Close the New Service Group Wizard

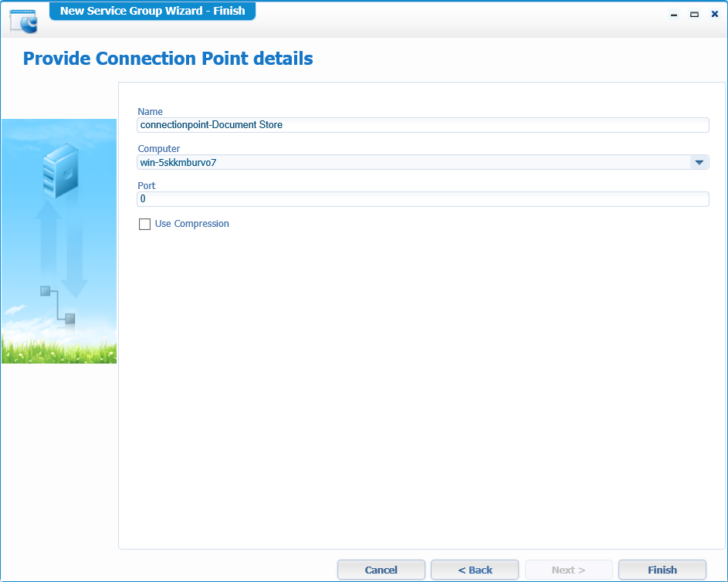pos(714,14)
